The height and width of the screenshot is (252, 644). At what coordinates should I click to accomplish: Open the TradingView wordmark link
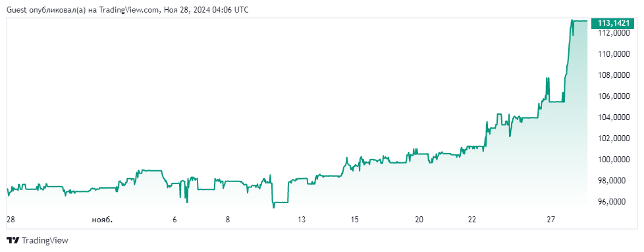pyautogui.click(x=45, y=241)
